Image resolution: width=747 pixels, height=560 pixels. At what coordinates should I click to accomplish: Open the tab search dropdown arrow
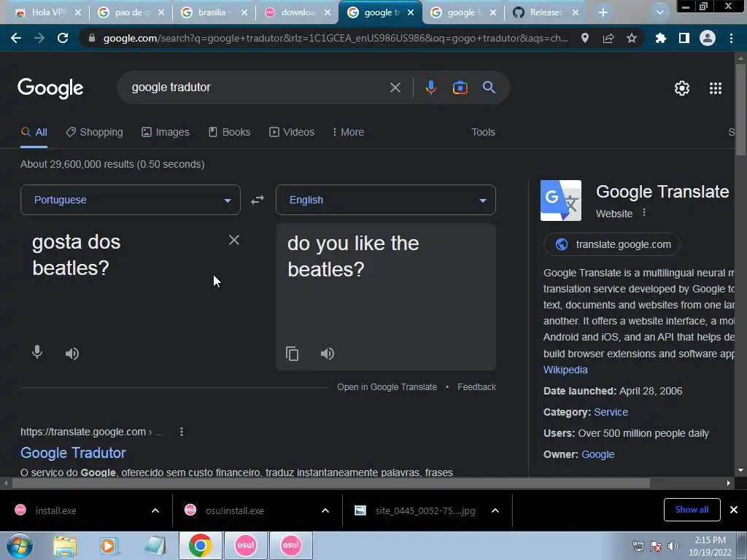[x=659, y=12]
